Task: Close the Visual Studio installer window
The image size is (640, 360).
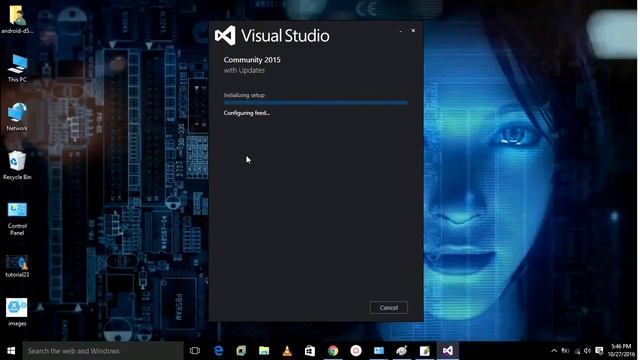Action: coord(413,31)
